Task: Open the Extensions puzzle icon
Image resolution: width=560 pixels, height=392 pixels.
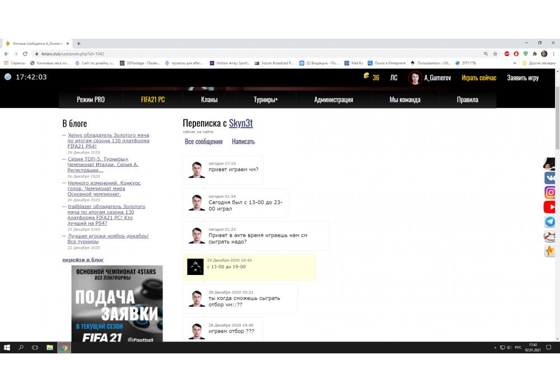Action: click(535, 54)
